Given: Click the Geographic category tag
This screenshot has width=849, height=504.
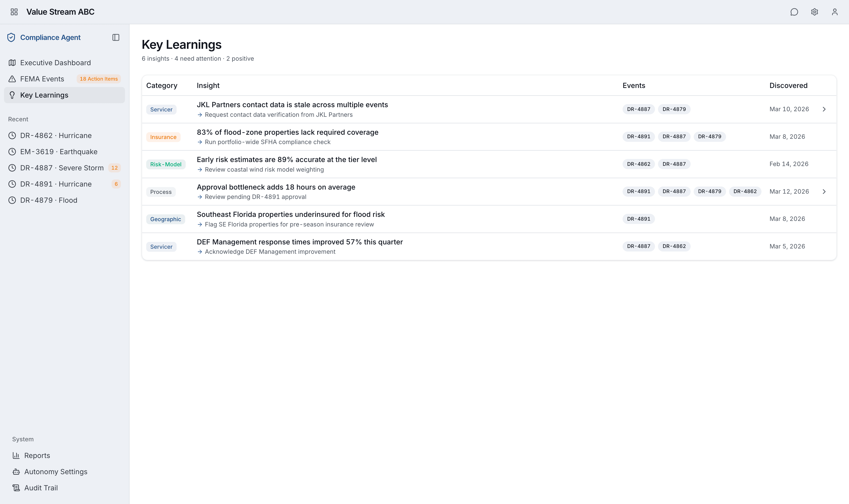Looking at the screenshot, I should pos(165,219).
